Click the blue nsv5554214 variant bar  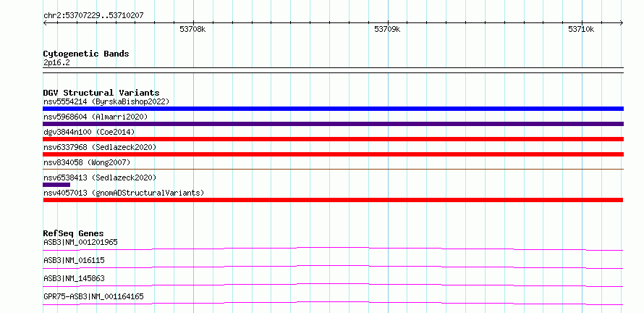[x=333, y=109]
